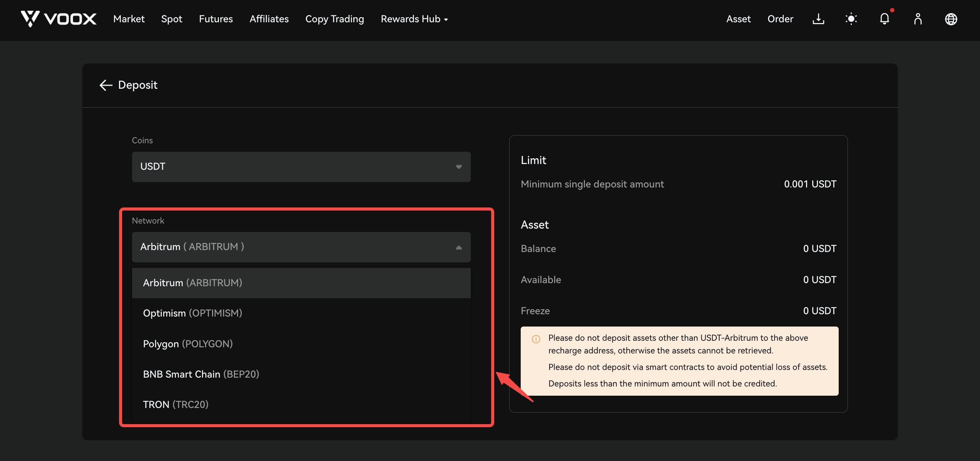This screenshot has height=461, width=980.
Task: Open notifications bell icon
Action: click(x=885, y=19)
